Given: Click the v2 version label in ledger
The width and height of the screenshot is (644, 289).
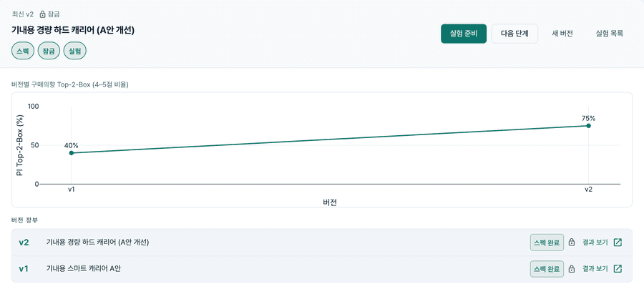Looking at the screenshot, I should (24, 243).
